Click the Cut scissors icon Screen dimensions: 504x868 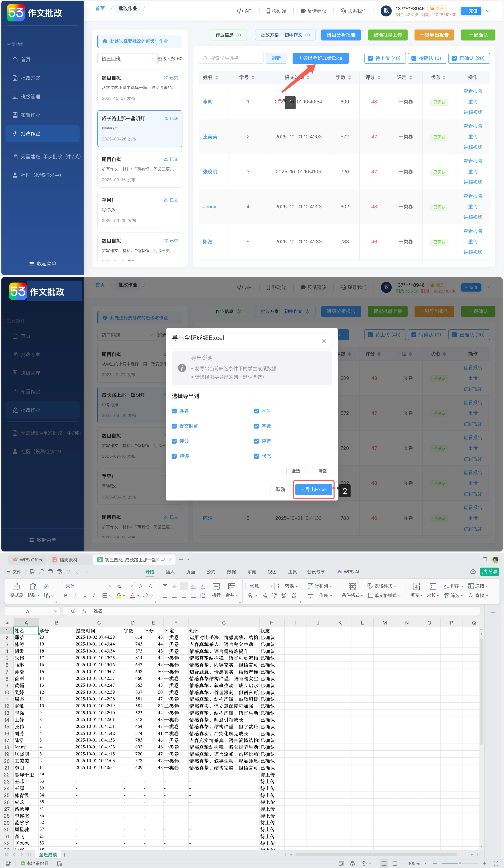46,586
